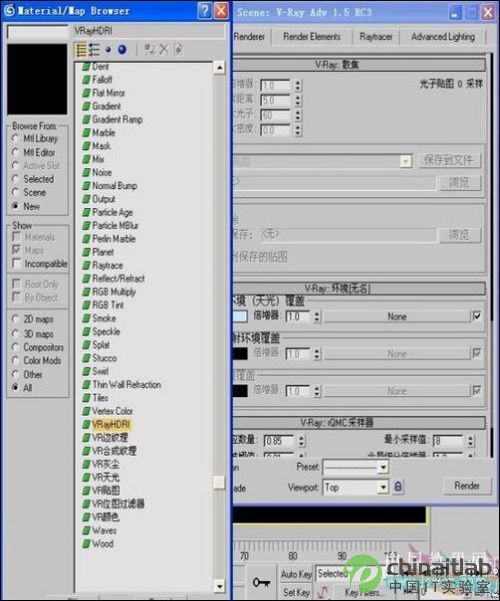Show only 2D maps
500x601 pixels.
click(15, 319)
